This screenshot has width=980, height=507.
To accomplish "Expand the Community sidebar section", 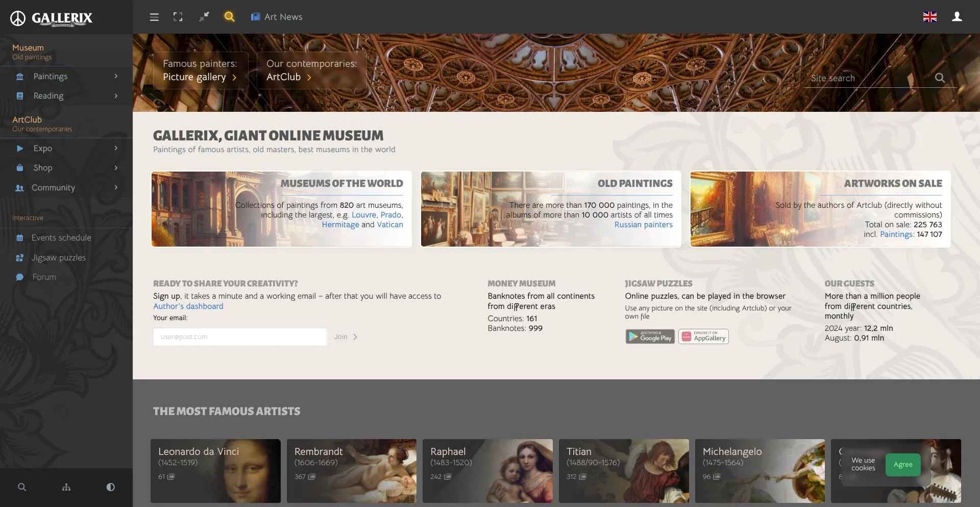I will [x=66, y=187].
